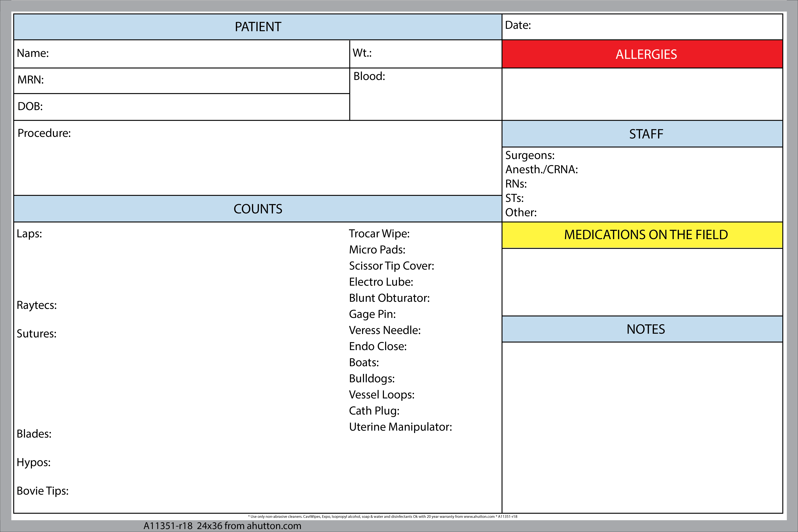Click the Trocar Wipe label

click(x=379, y=234)
